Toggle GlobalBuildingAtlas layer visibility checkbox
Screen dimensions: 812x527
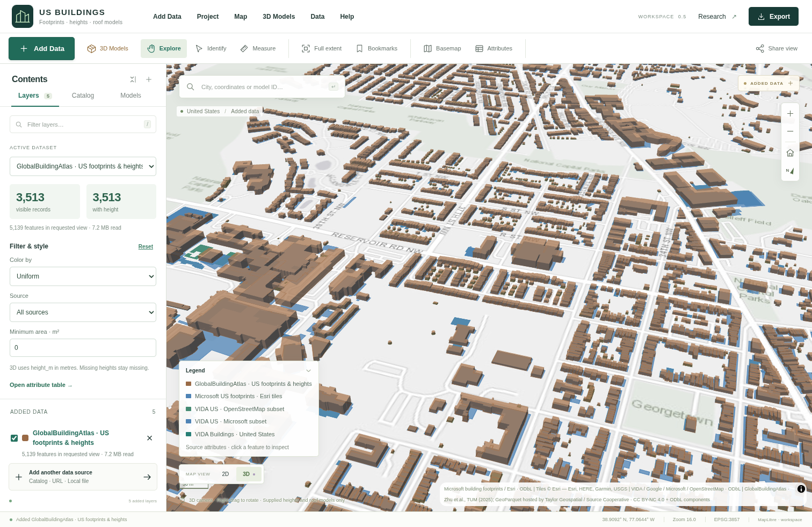point(15,438)
